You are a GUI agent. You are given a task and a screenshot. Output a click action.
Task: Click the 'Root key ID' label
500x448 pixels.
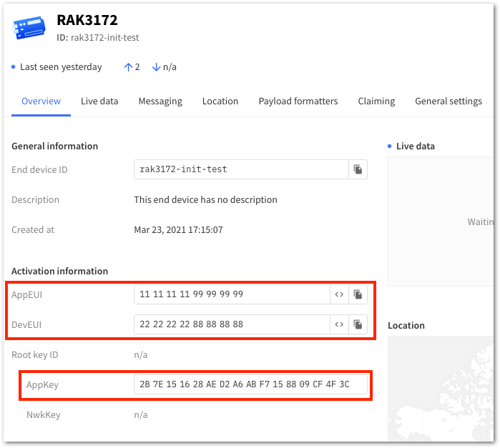(35, 354)
